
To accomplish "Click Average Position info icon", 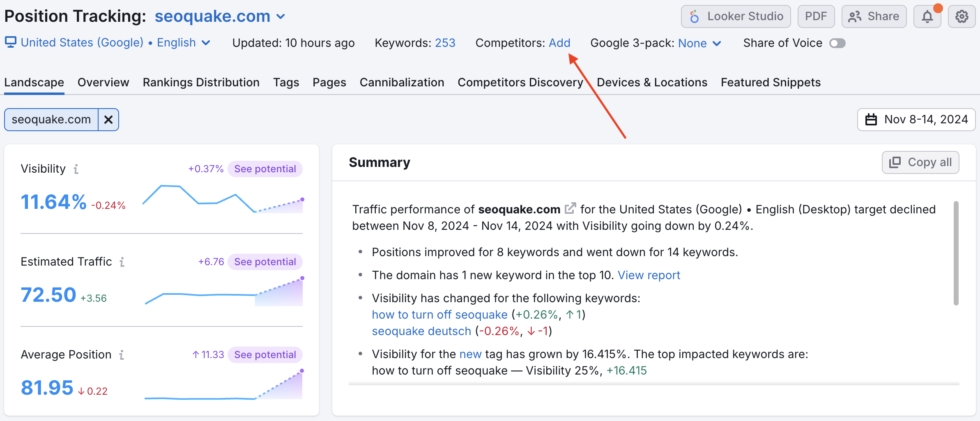I will 122,355.
